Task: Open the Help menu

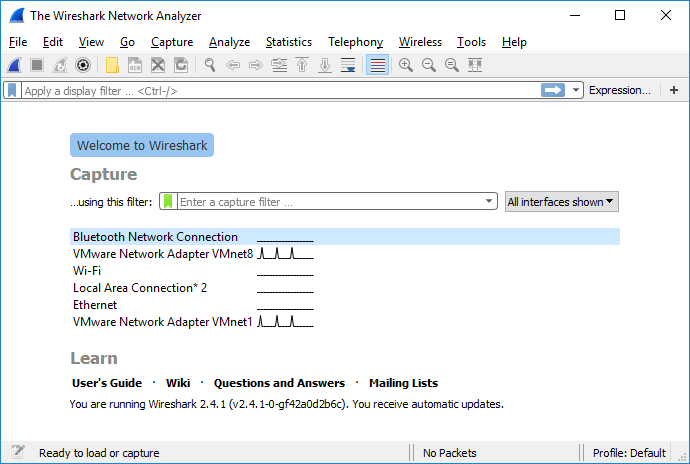Action: 514,42
